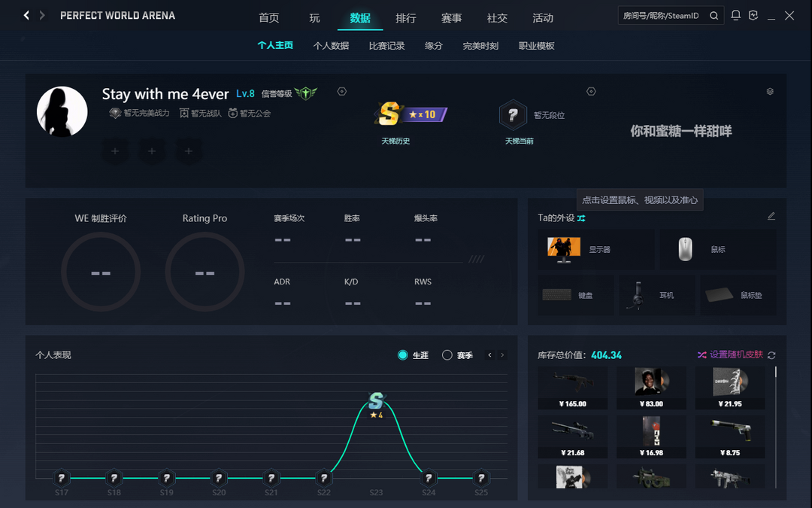Image resolution: width=812 pixels, height=508 pixels.
Task: Open the ¥21.95 inventory item
Action: (730, 388)
